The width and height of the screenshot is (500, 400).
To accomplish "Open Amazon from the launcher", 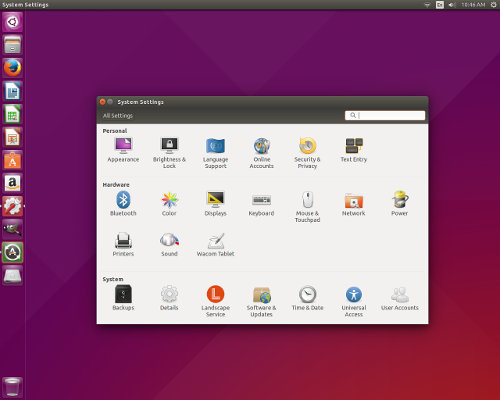I will (13, 183).
